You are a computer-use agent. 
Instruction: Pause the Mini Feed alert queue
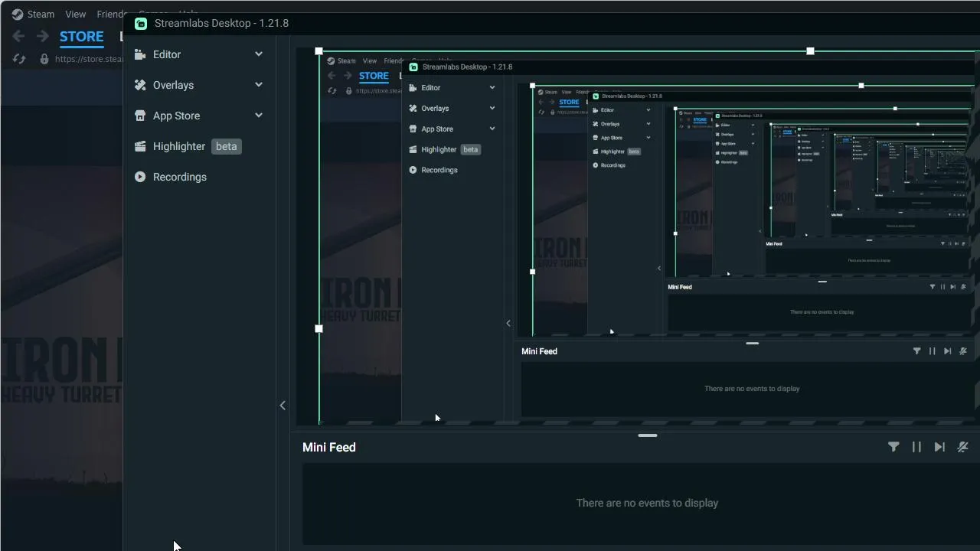[916, 447]
